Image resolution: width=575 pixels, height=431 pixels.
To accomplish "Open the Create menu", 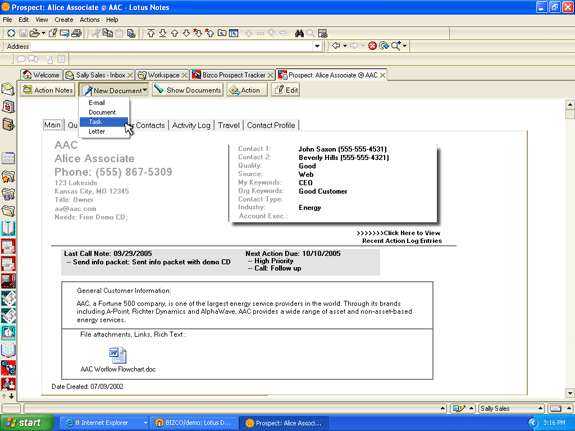I will (64, 20).
